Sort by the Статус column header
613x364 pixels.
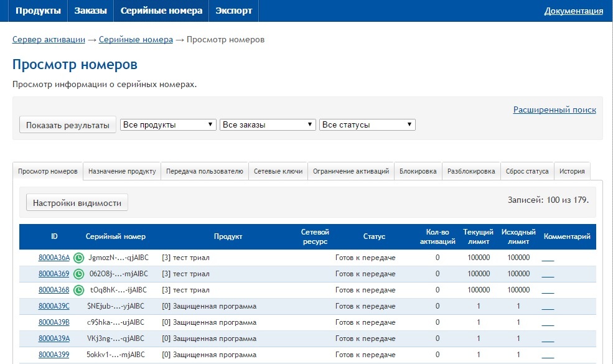[x=374, y=237]
